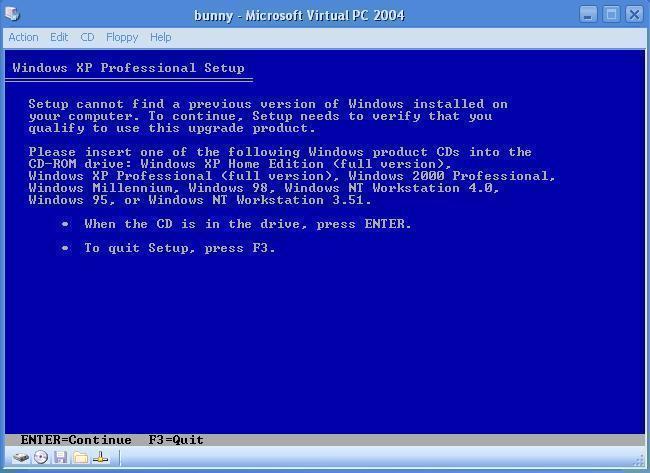
Task: Click the shared folder status icon
Action: [80, 458]
